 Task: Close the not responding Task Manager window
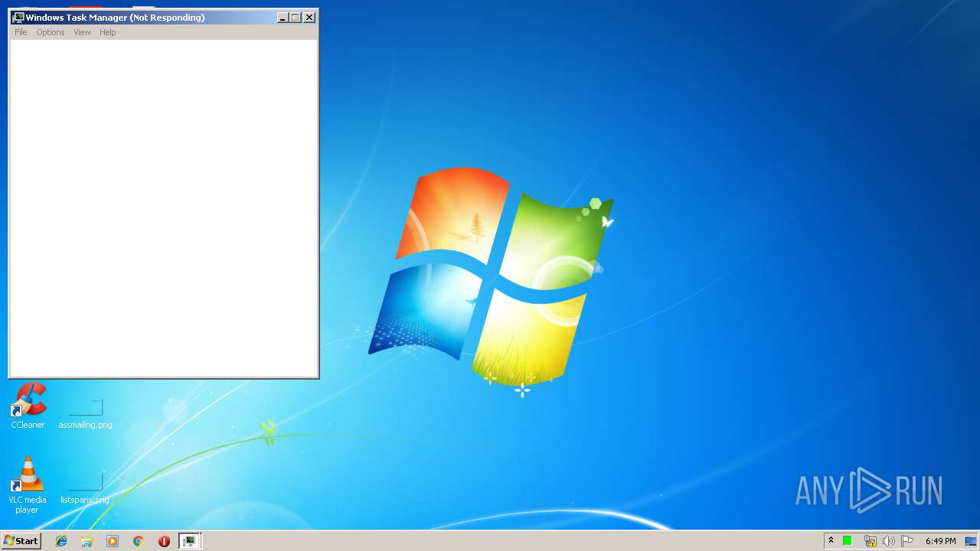coord(309,17)
